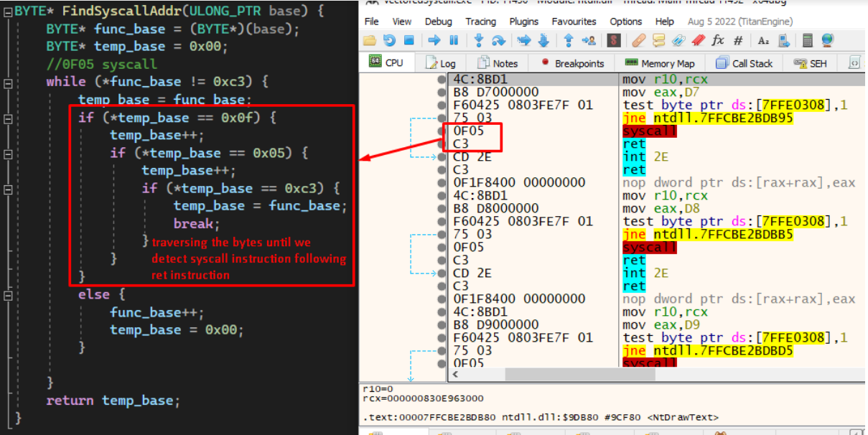
Task: Click the blue Stop/Close debuggee icon
Action: 409,40
